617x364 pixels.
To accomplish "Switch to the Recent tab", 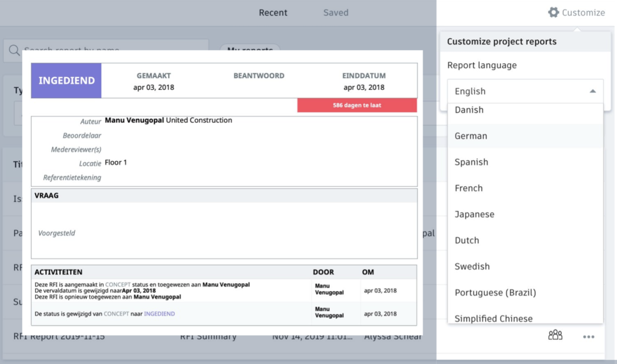I will point(273,13).
